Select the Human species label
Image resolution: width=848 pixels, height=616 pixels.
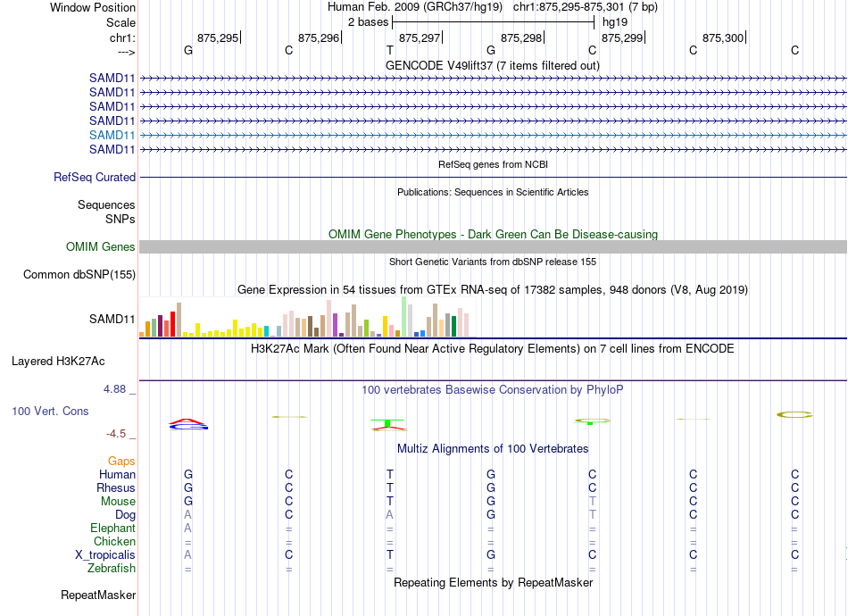click(x=117, y=474)
